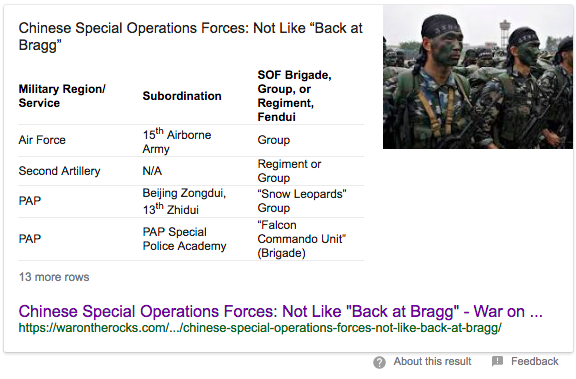Click the warontherocks.com green URL
Screen dimensions: 576x379
coord(260,327)
